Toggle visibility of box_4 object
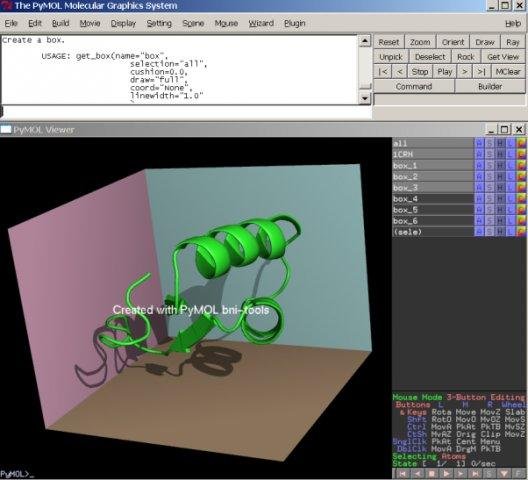528x480 pixels. (433, 199)
